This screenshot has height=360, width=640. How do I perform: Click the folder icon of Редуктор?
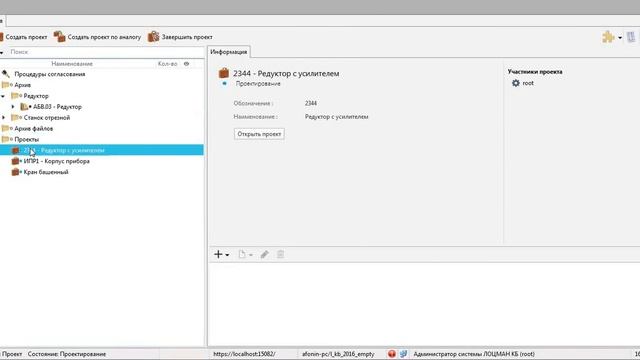click(16, 96)
